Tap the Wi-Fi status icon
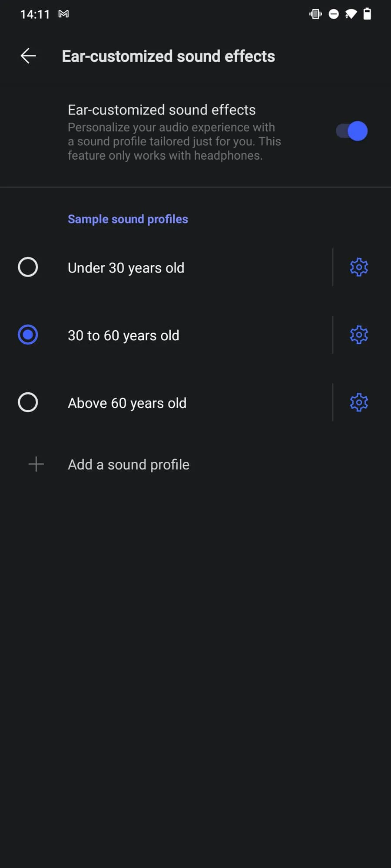The image size is (391, 868). (x=351, y=14)
